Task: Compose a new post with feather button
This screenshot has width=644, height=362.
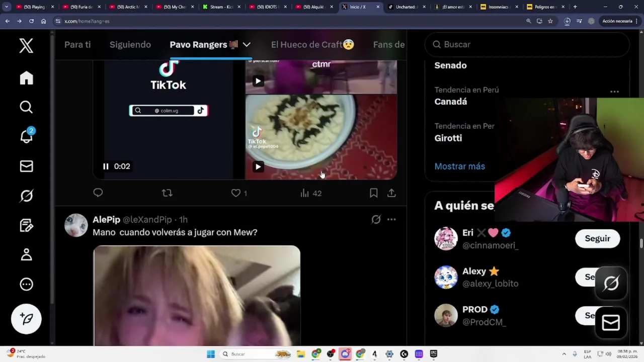Action: [x=26, y=319]
